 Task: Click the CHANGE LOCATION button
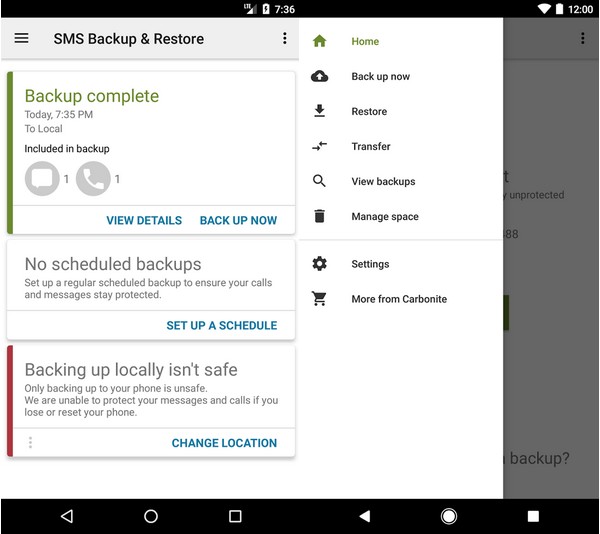click(x=224, y=443)
